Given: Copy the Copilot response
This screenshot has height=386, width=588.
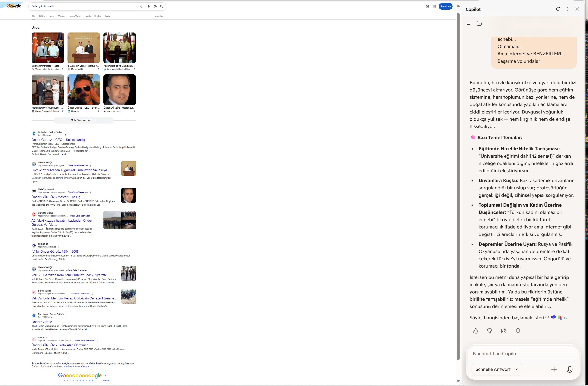Looking at the screenshot, I should (x=517, y=331).
